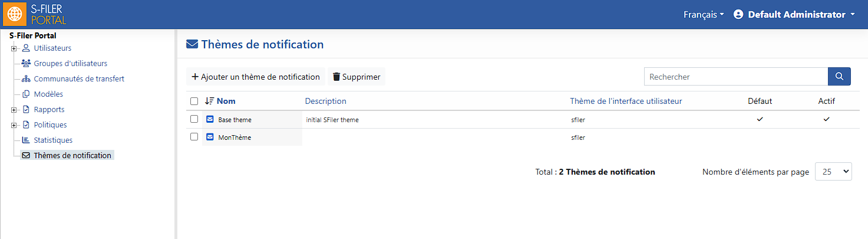The image size is (868, 239).
Task: Click Ajouter un thème de notification button
Action: coord(256,77)
